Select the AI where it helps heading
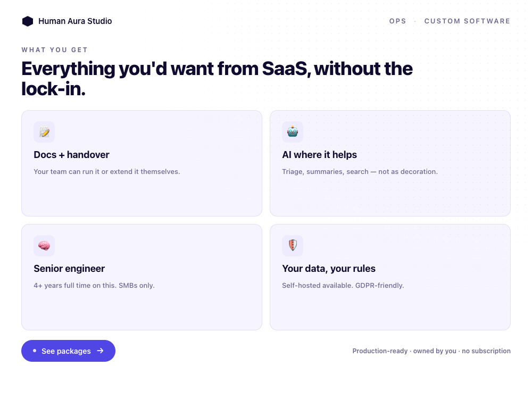The height and width of the screenshot is (399, 532). pyautogui.click(x=319, y=155)
